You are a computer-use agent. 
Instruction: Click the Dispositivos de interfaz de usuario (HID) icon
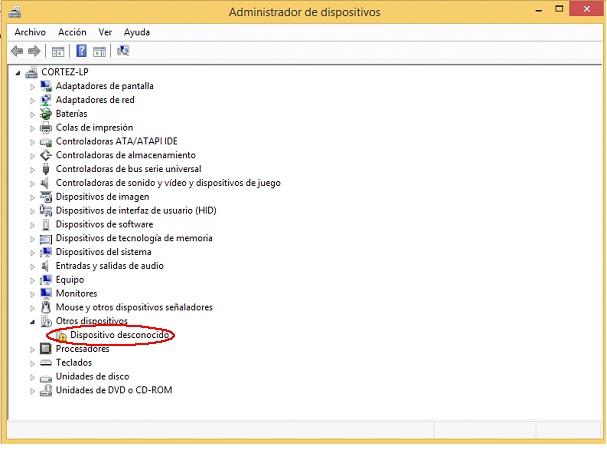pos(46,211)
